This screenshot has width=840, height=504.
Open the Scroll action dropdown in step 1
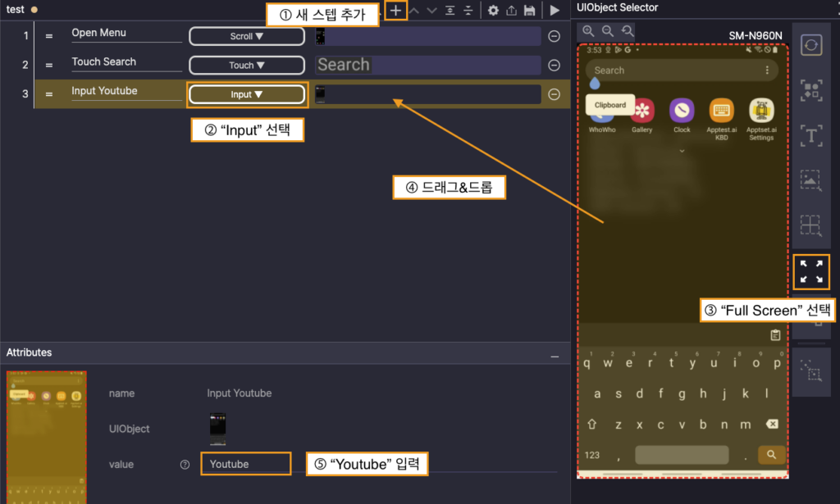point(247,36)
